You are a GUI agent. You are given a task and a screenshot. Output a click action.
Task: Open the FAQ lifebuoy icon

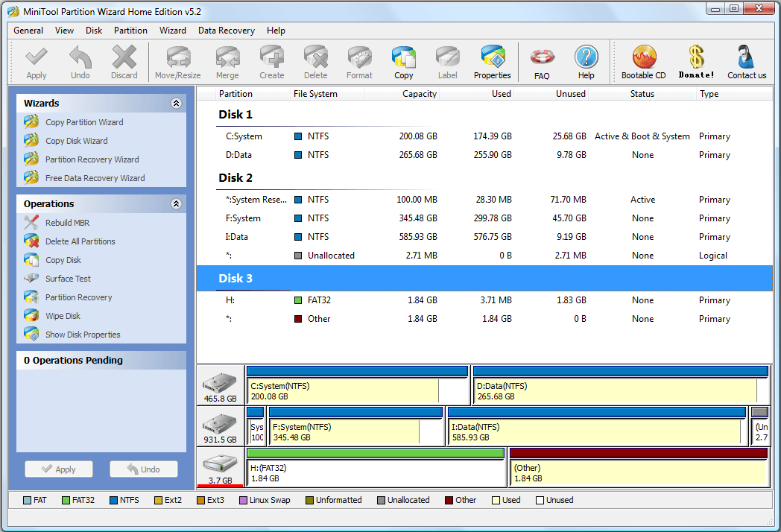(x=542, y=57)
